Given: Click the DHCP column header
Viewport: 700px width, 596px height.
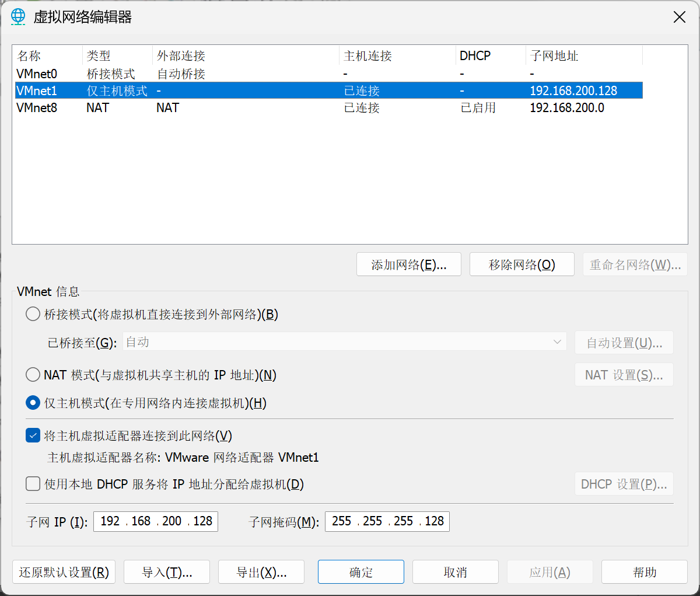Looking at the screenshot, I should coord(491,56).
